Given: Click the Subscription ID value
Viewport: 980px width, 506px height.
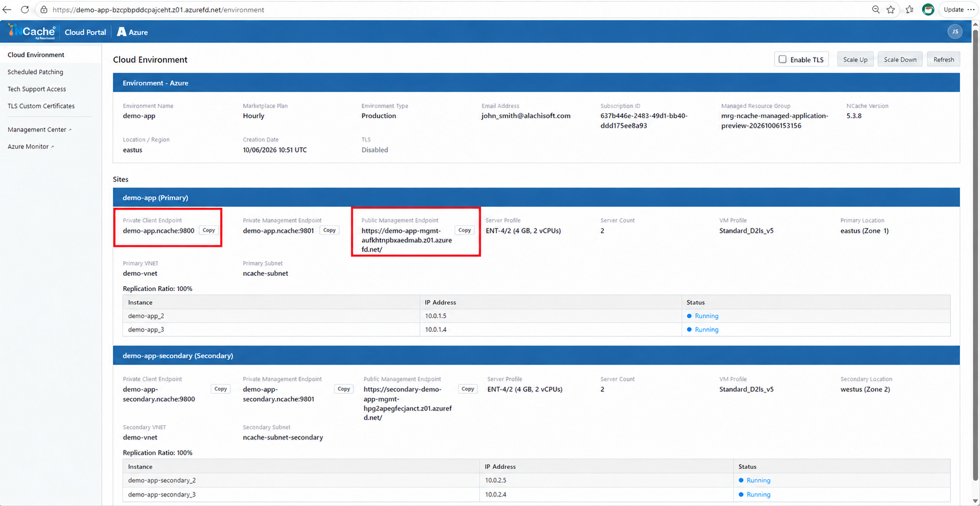Looking at the screenshot, I should [644, 121].
